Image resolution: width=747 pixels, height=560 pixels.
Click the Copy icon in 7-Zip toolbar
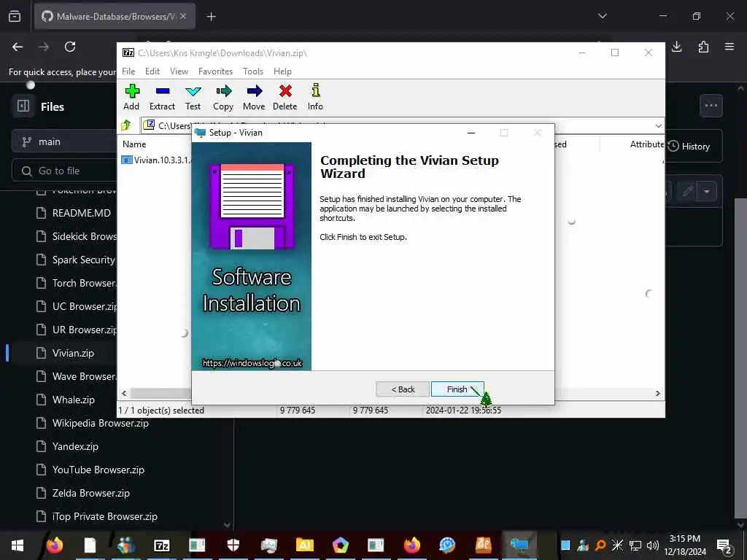click(223, 98)
